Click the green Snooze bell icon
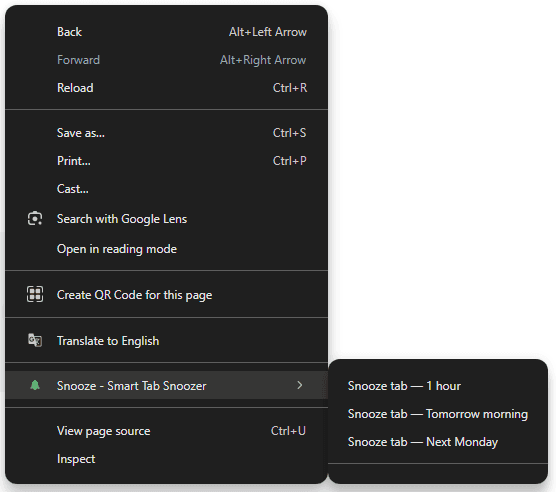Viewport: 556px width, 492px height. point(35,385)
